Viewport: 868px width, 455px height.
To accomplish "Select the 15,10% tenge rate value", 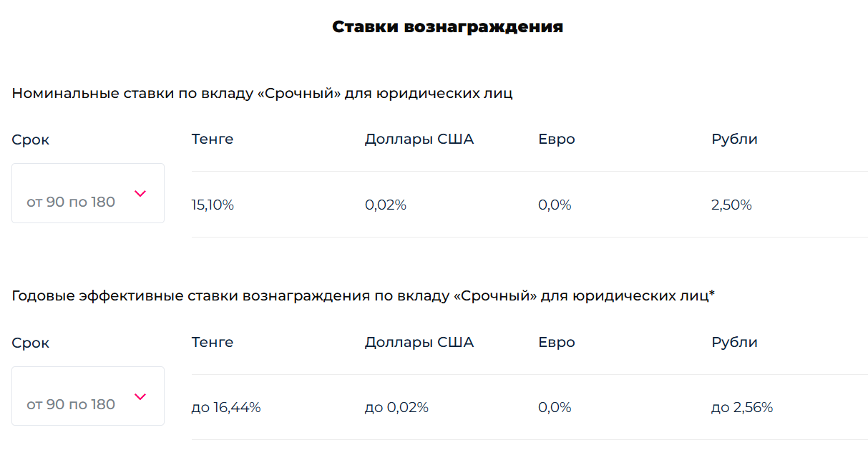I will pyautogui.click(x=213, y=205).
